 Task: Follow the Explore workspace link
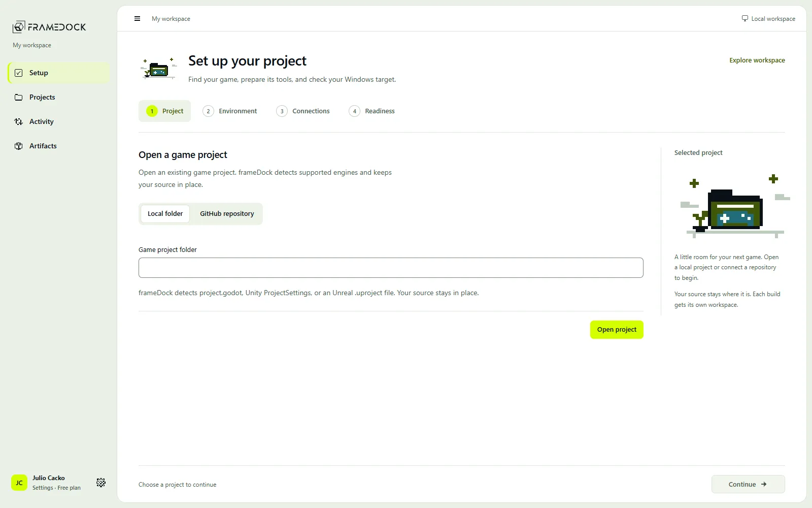(757, 60)
